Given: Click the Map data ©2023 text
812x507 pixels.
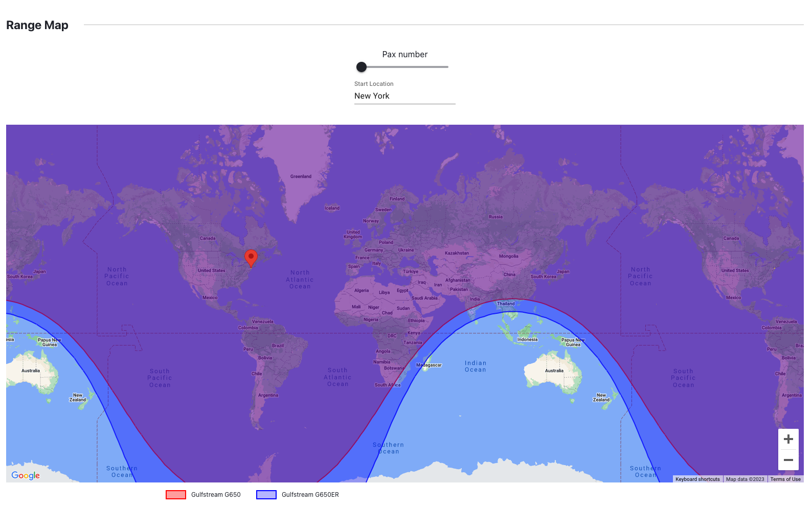Looking at the screenshot, I should point(745,479).
